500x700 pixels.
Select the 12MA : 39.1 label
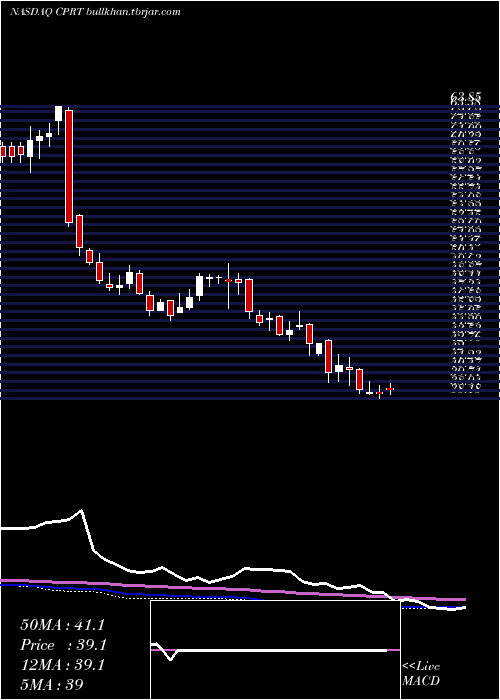pos(62,665)
